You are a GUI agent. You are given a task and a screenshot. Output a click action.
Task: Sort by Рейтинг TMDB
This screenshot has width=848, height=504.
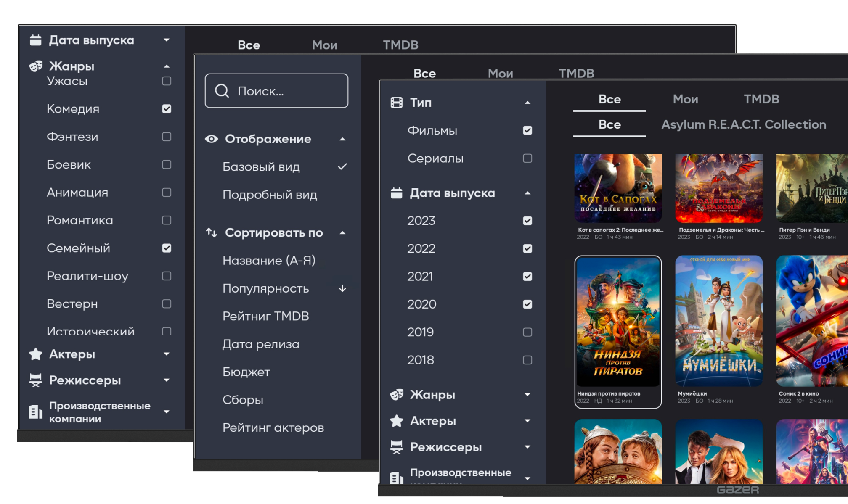click(266, 316)
